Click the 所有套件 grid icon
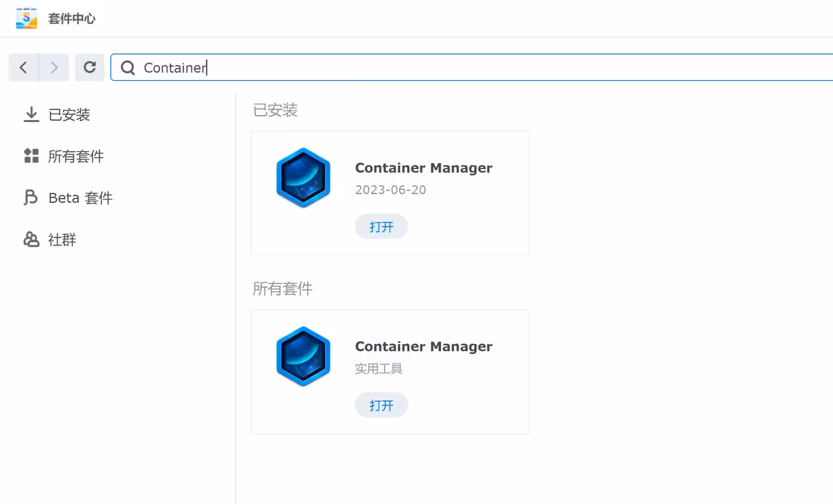The width and height of the screenshot is (833, 504). pos(31,156)
